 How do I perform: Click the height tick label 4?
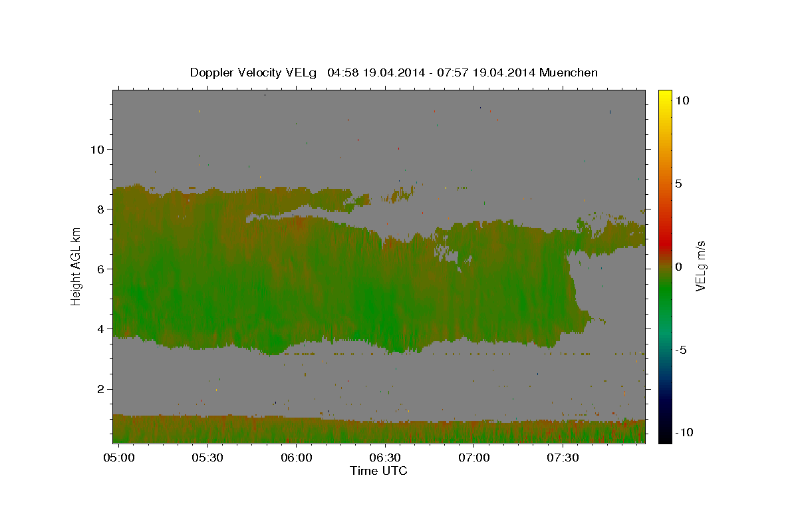101,329
